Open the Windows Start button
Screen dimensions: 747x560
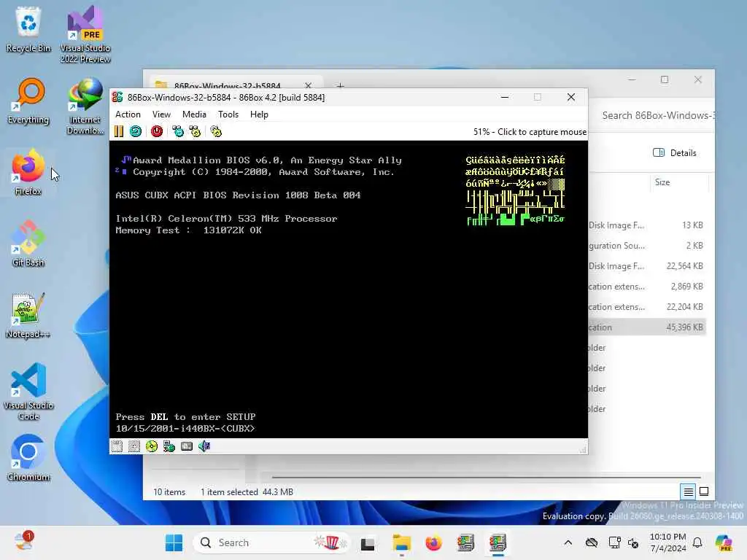click(x=174, y=542)
